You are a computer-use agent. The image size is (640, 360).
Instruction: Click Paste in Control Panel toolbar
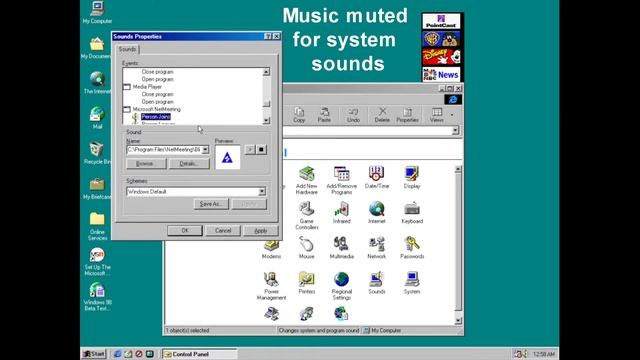click(x=324, y=115)
